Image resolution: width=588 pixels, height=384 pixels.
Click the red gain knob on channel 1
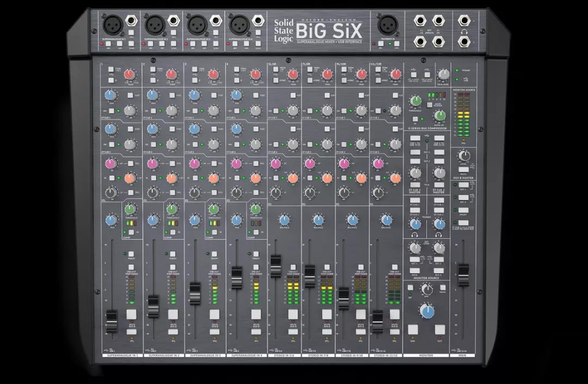coord(130,74)
